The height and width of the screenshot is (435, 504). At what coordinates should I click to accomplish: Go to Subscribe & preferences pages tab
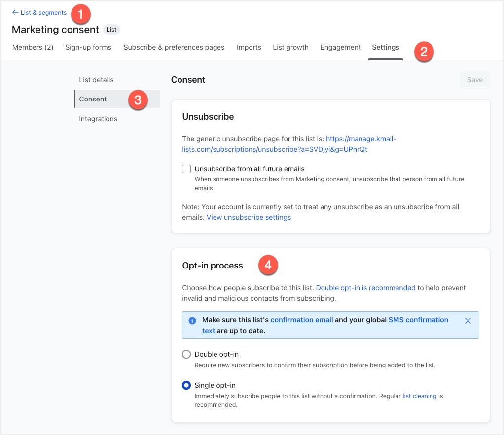click(x=174, y=47)
